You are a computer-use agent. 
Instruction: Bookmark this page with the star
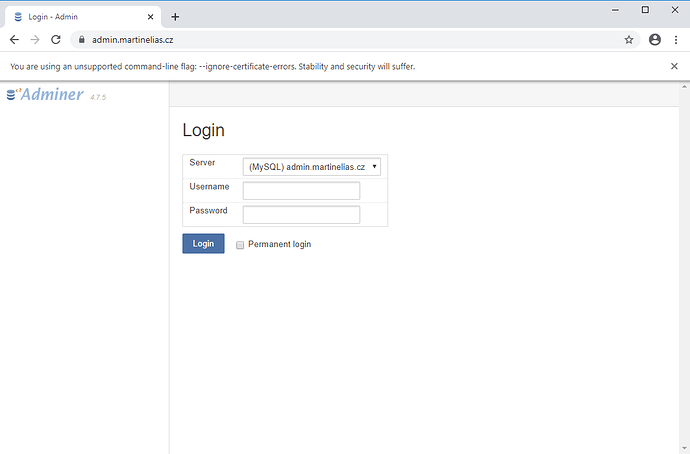(x=629, y=40)
